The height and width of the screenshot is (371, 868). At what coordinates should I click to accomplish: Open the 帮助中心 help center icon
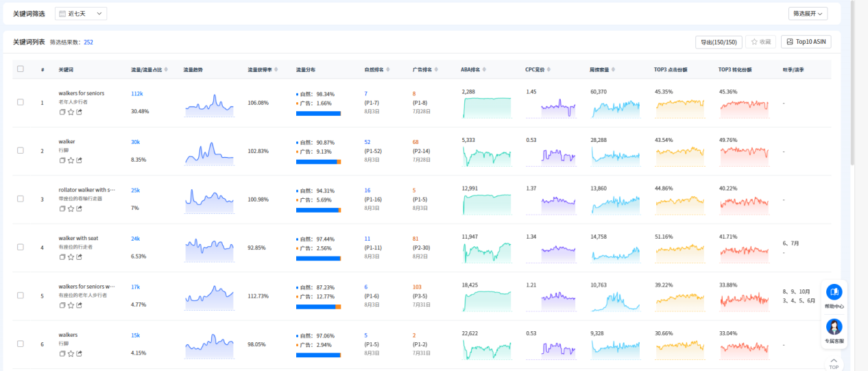click(834, 292)
